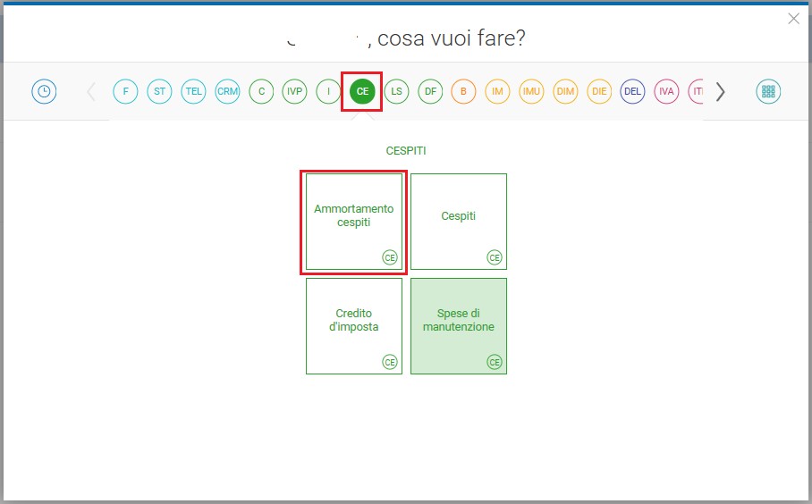The image size is (812, 504).
Task: Select the DEL module circle
Action: coord(632,91)
